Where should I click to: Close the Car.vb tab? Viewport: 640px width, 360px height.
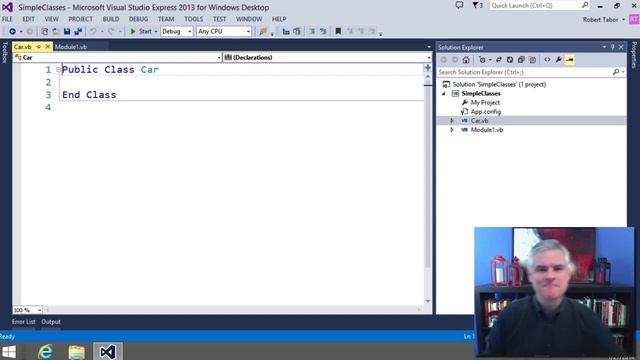(47, 47)
